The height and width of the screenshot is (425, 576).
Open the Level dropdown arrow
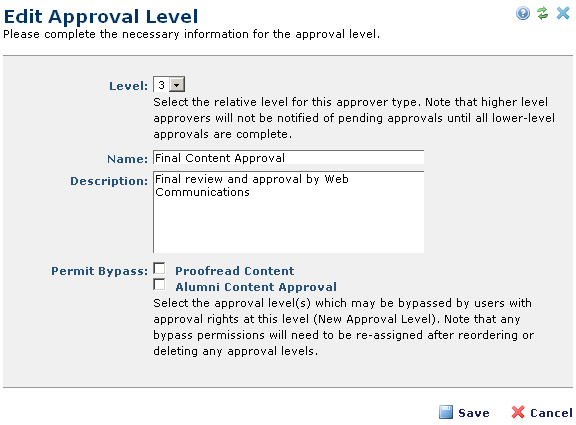click(x=177, y=85)
